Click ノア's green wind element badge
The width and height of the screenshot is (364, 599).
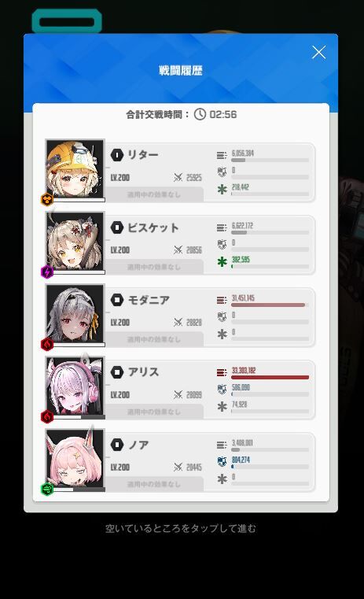[47, 489]
